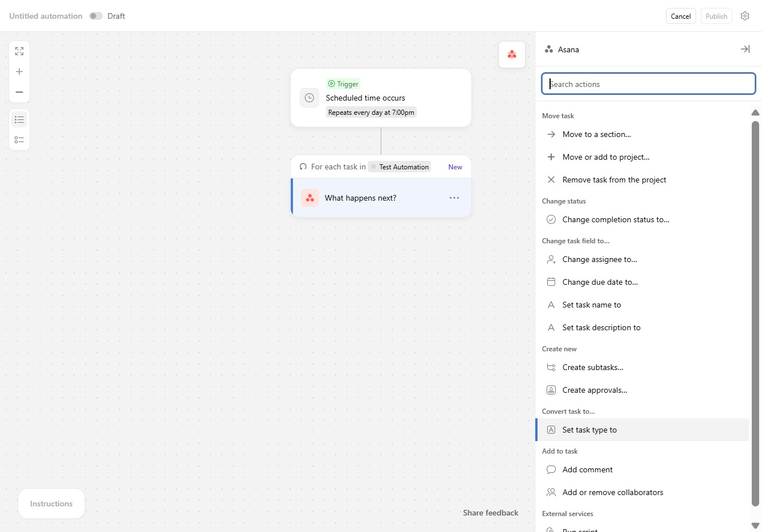Screen dimensions: 762x532
Task: Click the clock icon on the Trigger card
Action: pyautogui.click(x=310, y=98)
